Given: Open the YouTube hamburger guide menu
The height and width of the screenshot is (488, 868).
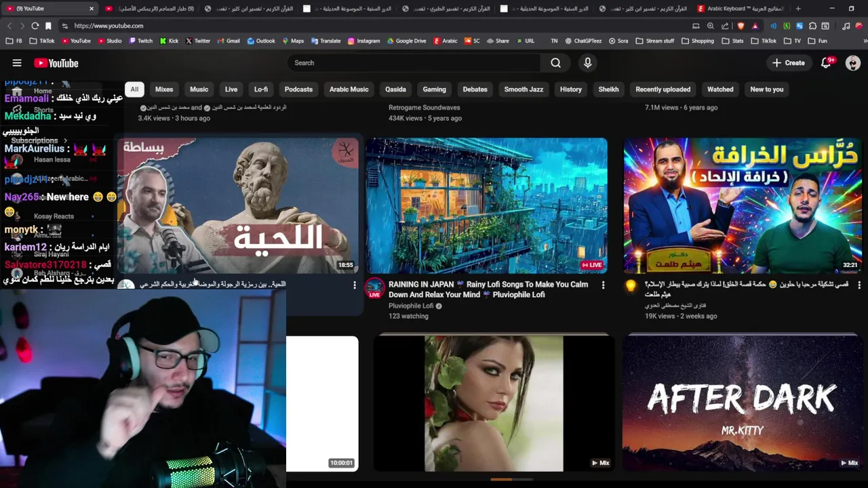Looking at the screenshot, I should point(17,63).
